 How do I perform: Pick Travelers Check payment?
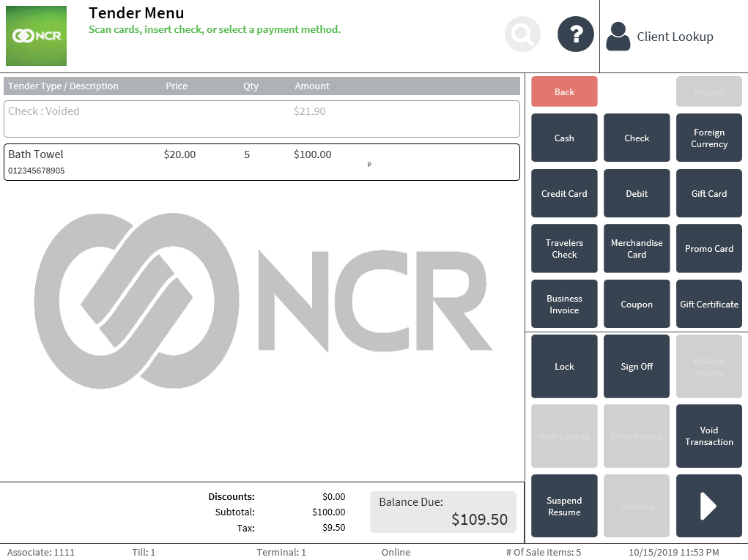pos(564,248)
